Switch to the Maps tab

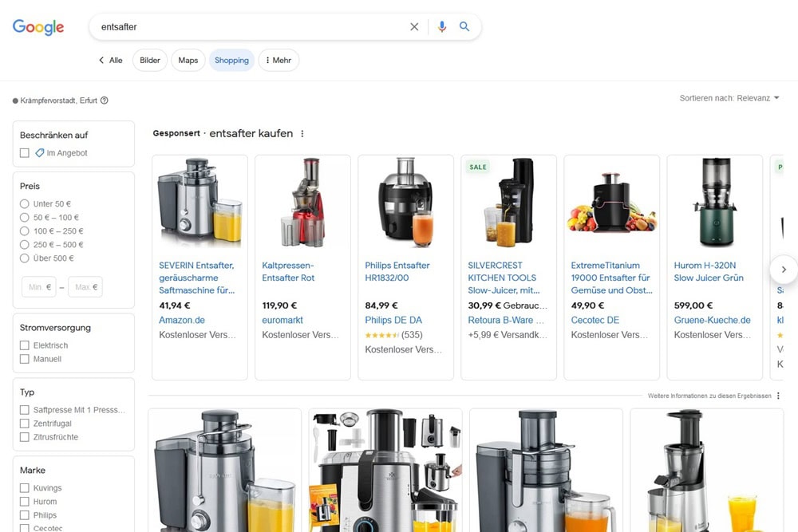pyautogui.click(x=188, y=60)
